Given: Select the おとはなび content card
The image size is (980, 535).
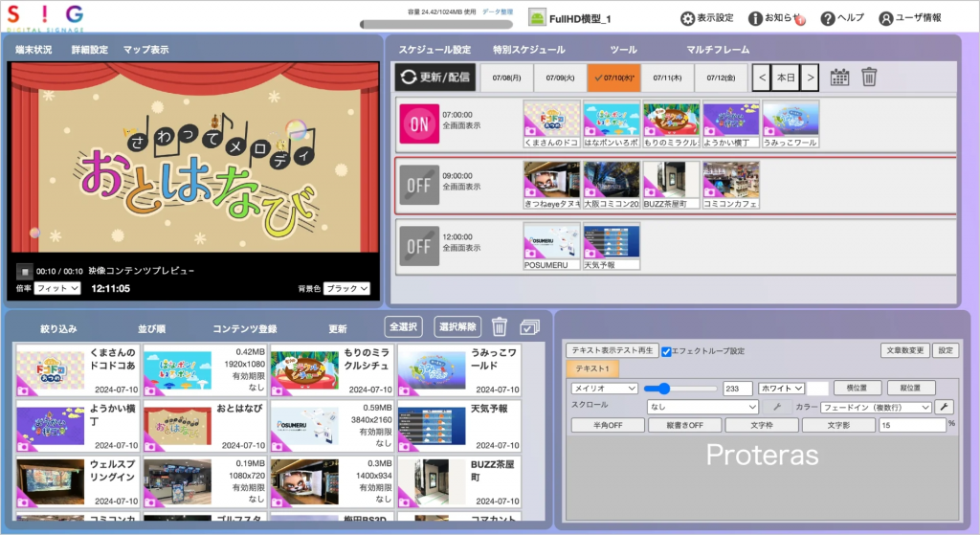Looking at the screenshot, I should (206, 428).
